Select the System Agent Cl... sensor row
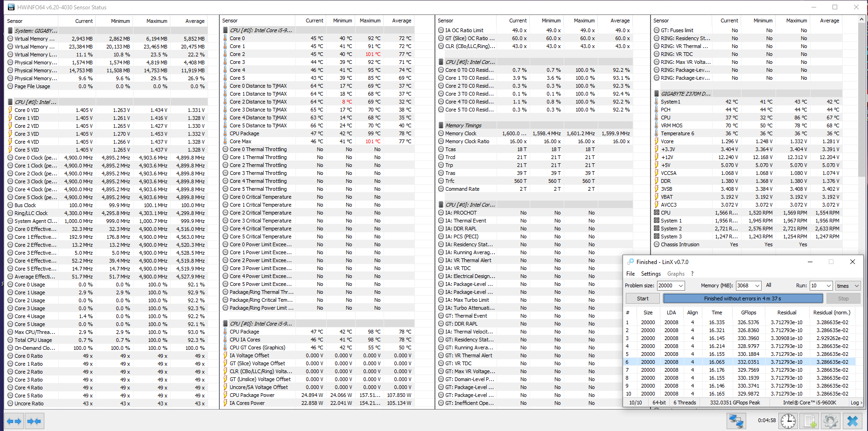This screenshot has height=431, width=868. [x=106, y=221]
